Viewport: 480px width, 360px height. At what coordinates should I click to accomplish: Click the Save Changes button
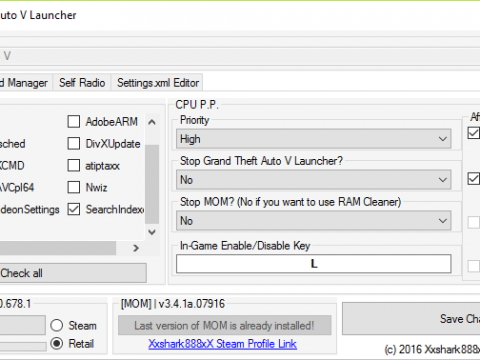[x=411, y=319]
